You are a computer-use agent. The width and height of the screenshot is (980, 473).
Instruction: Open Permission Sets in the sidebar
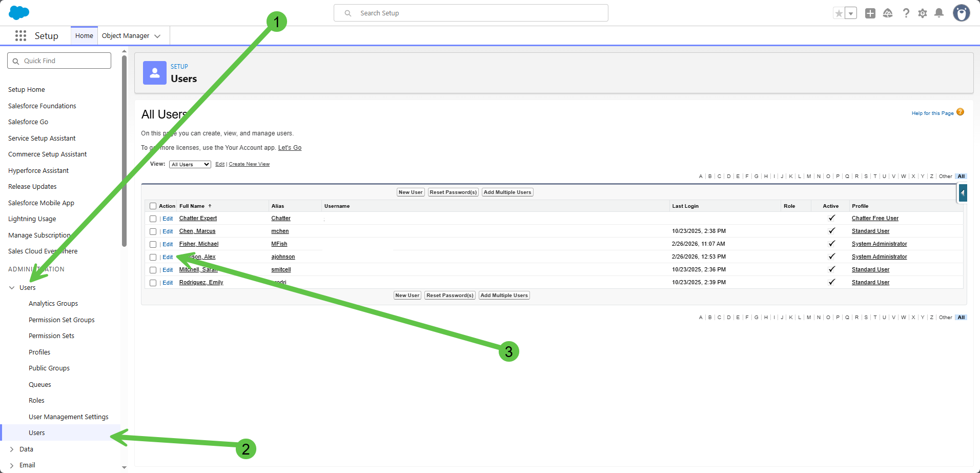click(51, 336)
